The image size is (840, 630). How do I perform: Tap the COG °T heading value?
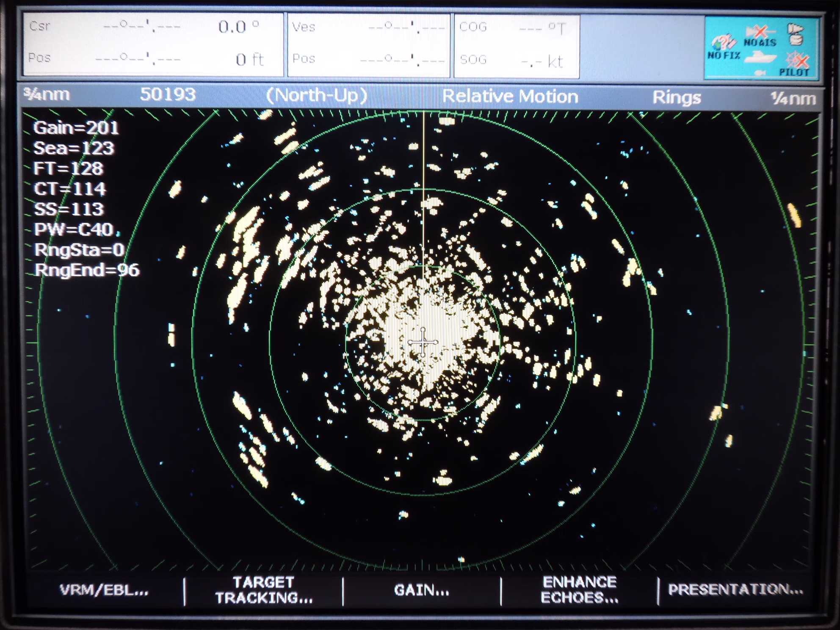[542, 28]
